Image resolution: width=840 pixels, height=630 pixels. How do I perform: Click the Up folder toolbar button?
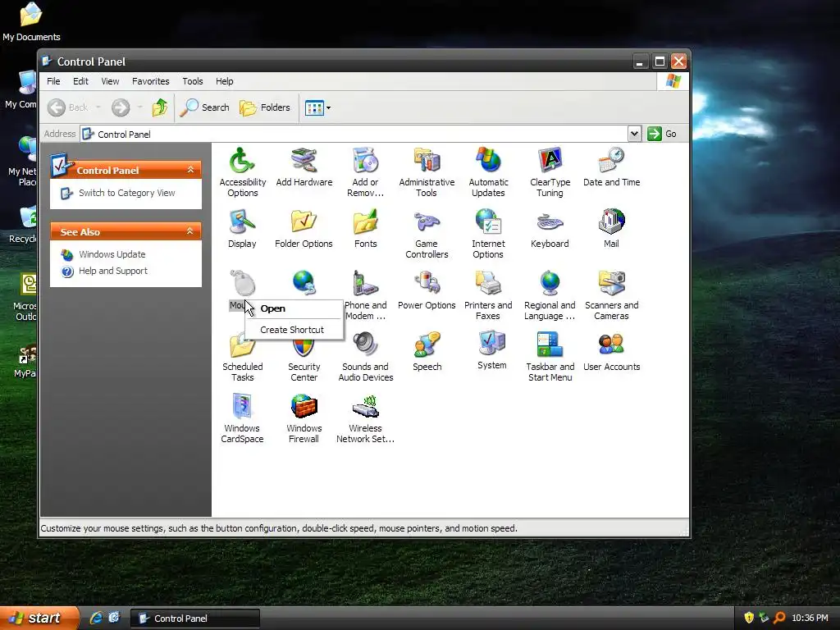point(160,107)
